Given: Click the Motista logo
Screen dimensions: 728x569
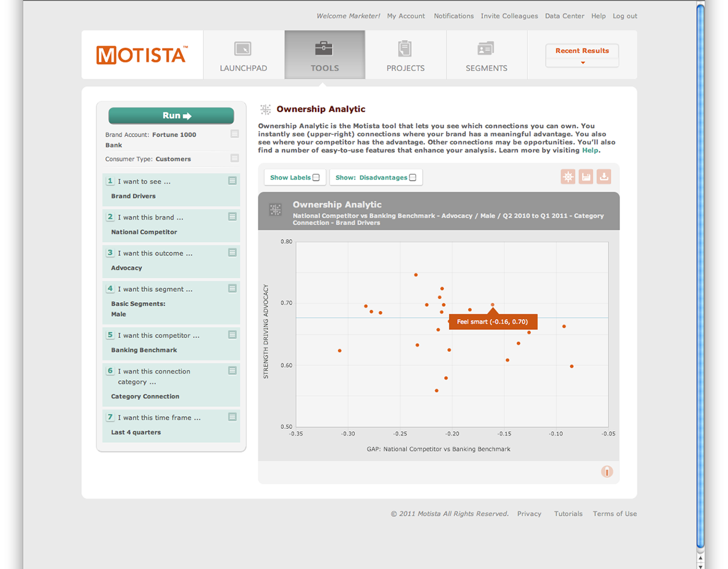Looking at the screenshot, I should [x=142, y=55].
